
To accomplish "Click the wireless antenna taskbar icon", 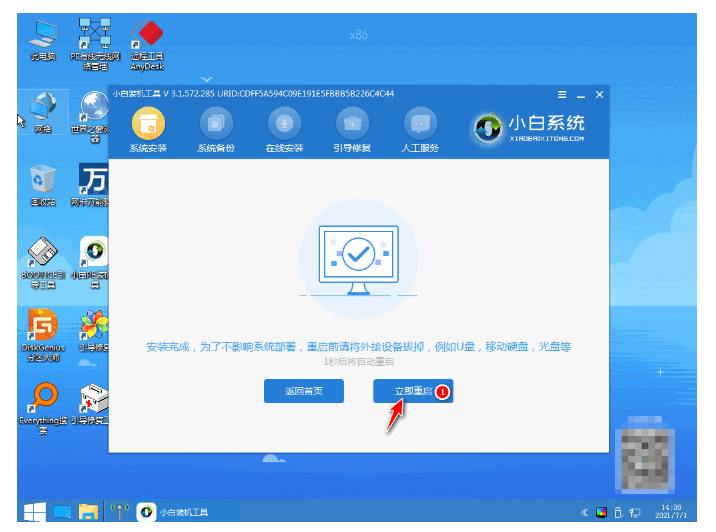I will (x=120, y=511).
